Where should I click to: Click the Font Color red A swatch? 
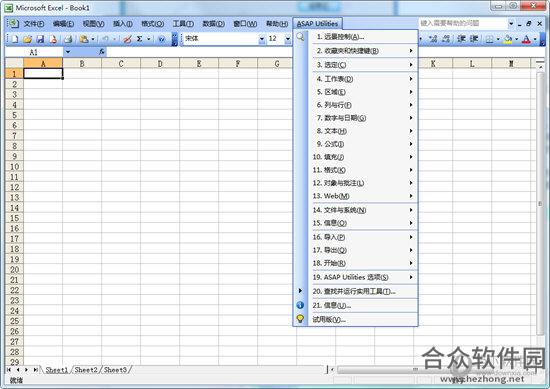[526, 39]
